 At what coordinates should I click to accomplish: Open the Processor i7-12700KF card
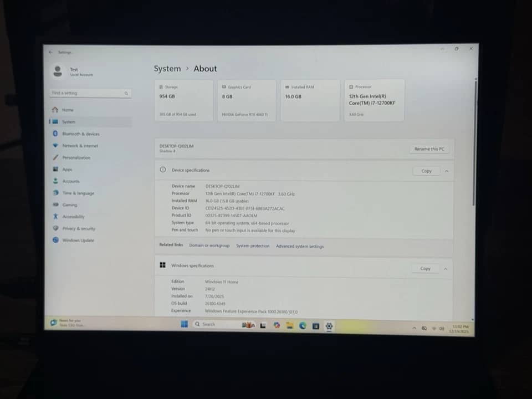coord(374,100)
